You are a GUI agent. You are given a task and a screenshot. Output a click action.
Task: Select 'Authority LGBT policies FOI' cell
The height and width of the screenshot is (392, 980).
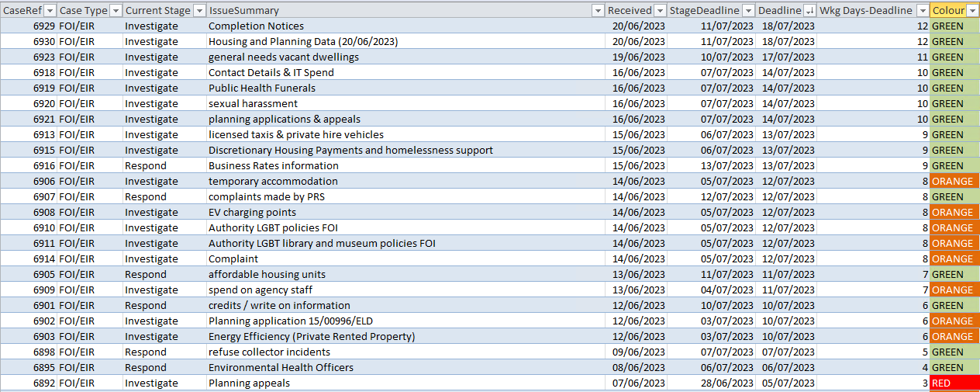405,227
